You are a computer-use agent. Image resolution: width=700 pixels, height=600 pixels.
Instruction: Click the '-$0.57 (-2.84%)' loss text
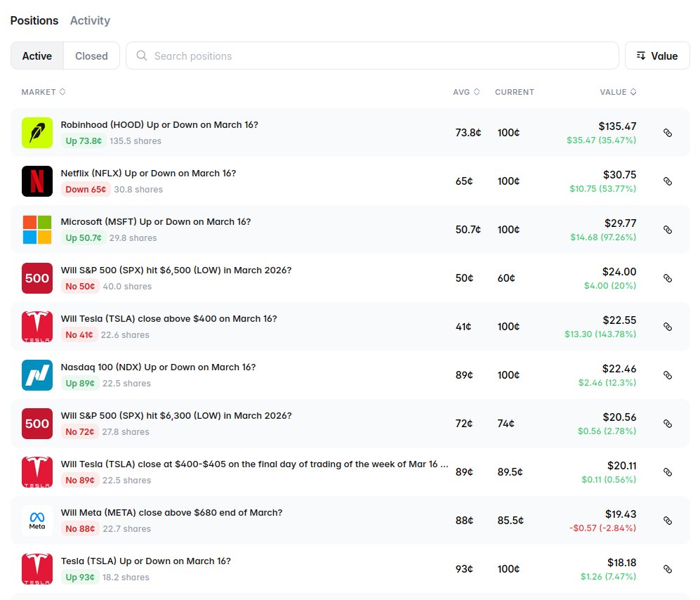[602, 528]
